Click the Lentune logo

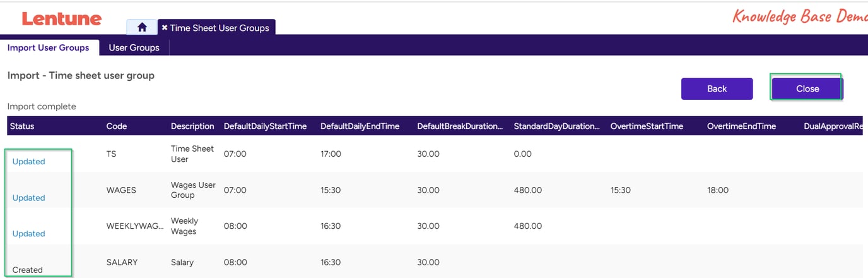62,19
